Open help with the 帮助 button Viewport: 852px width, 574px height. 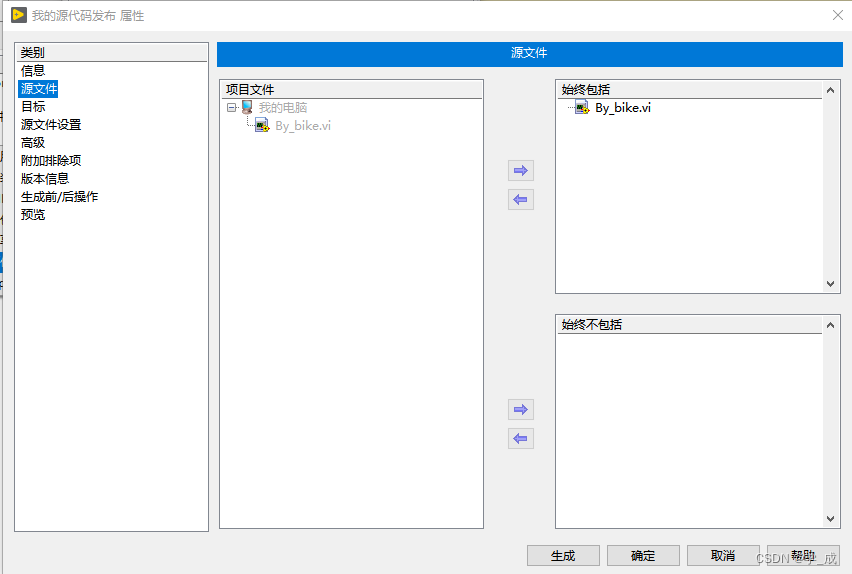pos(803,556)
